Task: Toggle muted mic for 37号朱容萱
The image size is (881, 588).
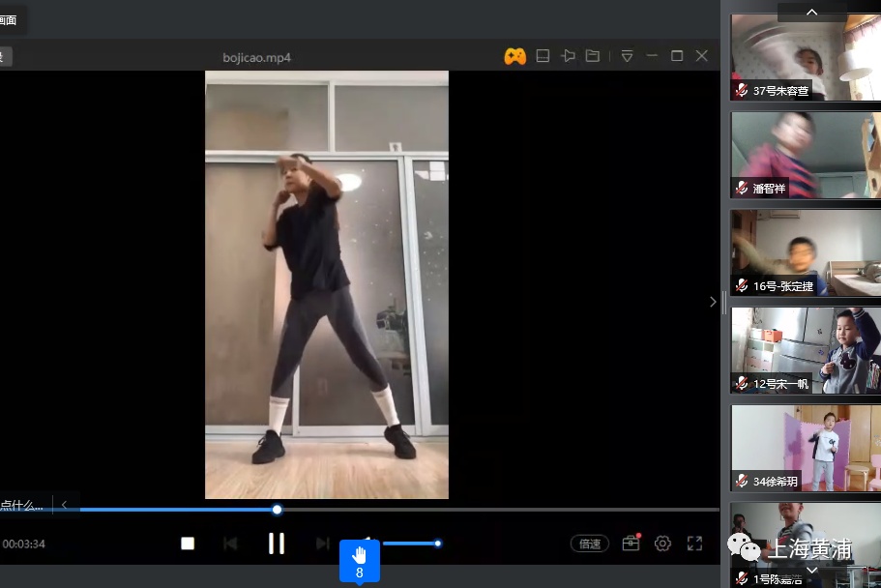Action: [x=742, y=90]
